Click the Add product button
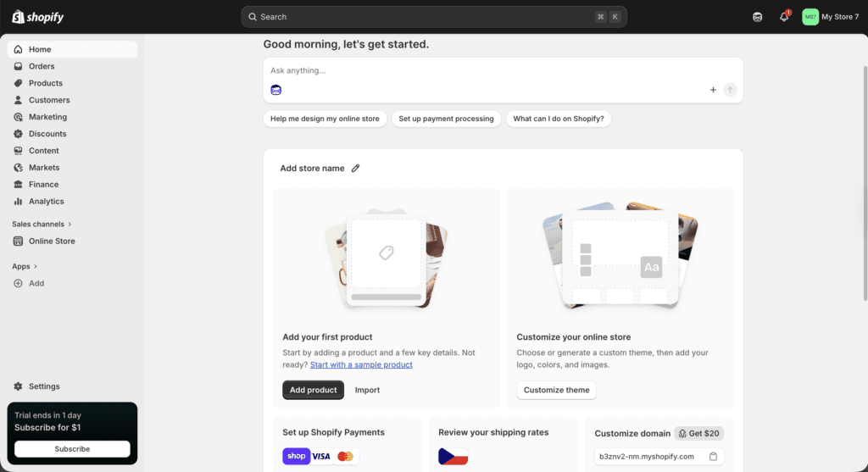The image size is (868, 472). click(x=314, y=390)
